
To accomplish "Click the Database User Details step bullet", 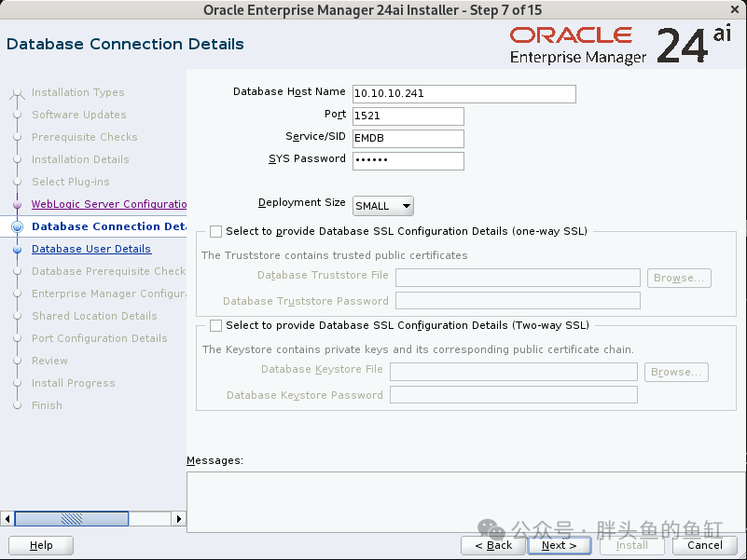I will [17, 249].
